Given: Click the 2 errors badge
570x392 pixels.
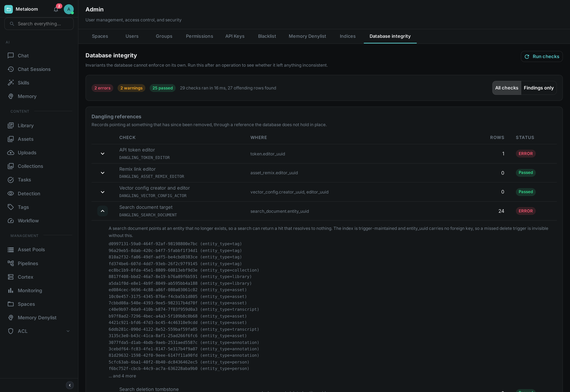Looking at the screenshot, I should pyautogui.click(x=102, y=88).
